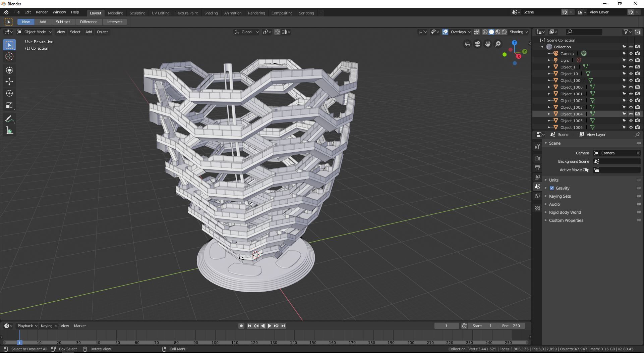Hide Object_1004 with its eye icon

point(631,114)
